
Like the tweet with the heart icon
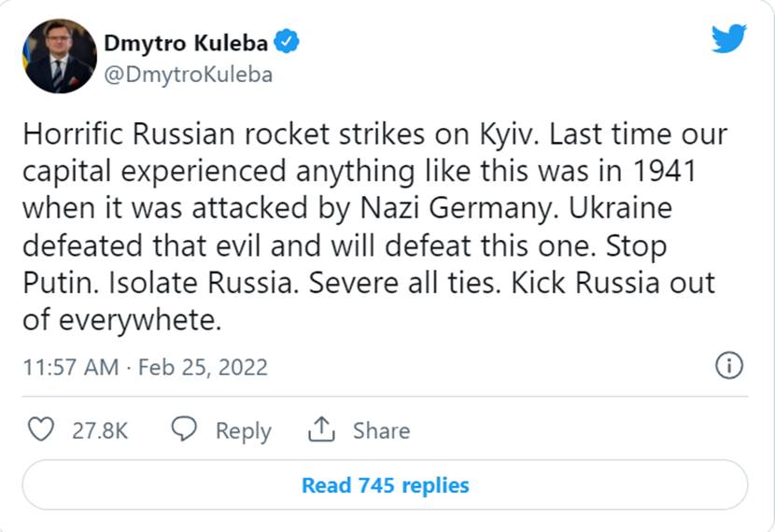(x=40, y=429)
